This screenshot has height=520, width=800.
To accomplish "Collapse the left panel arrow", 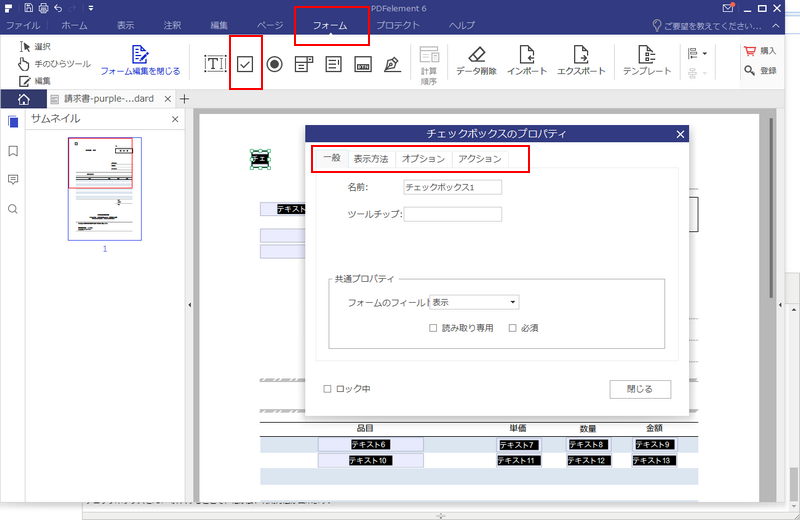I will pyautogui.click(x=190, y=305).
